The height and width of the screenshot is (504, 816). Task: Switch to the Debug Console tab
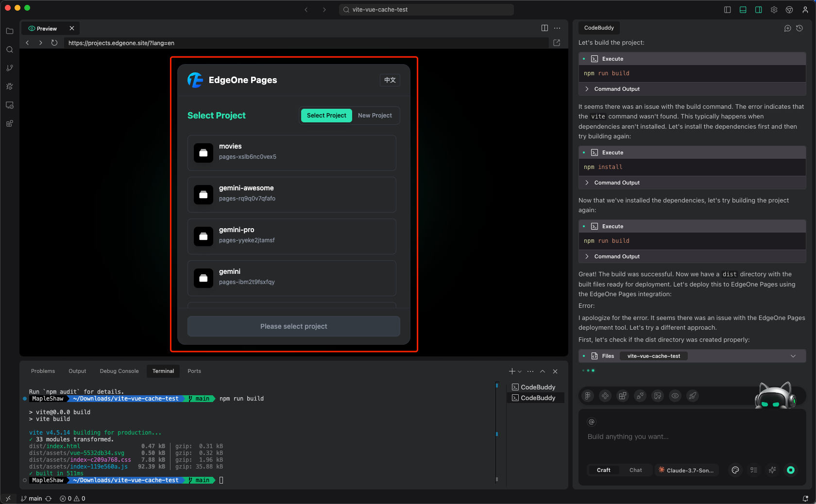(119, 371)
